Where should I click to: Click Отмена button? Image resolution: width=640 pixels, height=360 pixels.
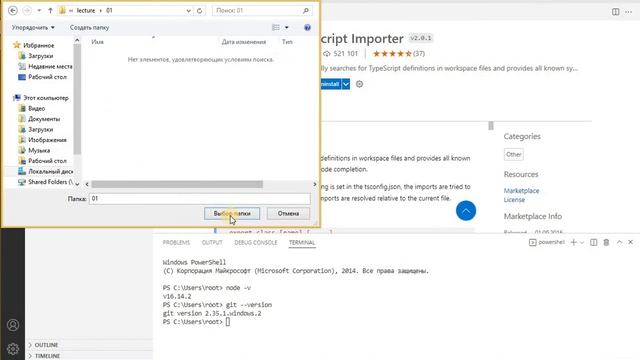[x=288, y=213]
